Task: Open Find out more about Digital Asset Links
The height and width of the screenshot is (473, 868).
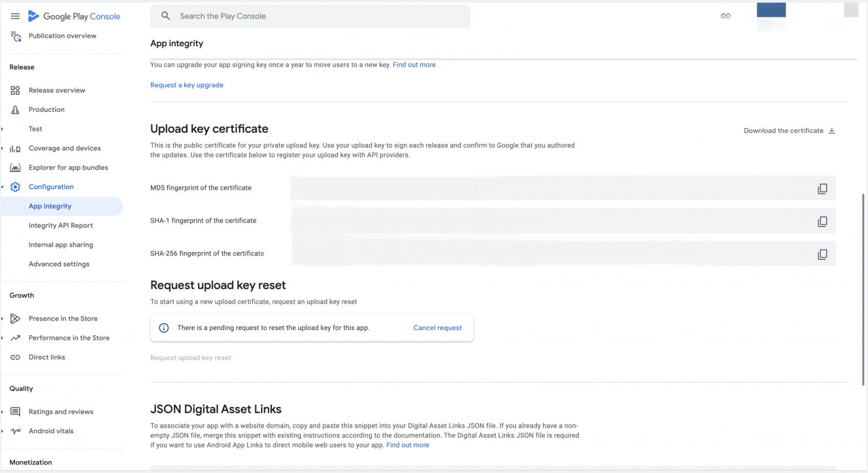Action: pos(407,445)
